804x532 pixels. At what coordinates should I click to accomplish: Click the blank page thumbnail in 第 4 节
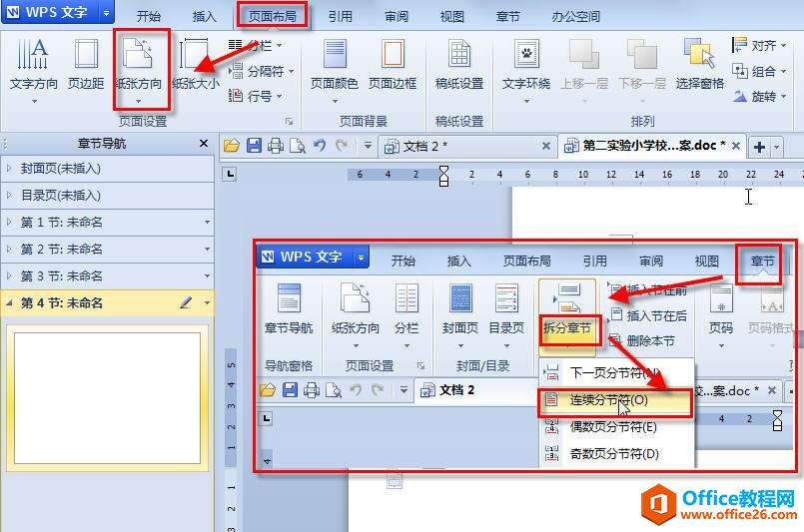[107, 397]
